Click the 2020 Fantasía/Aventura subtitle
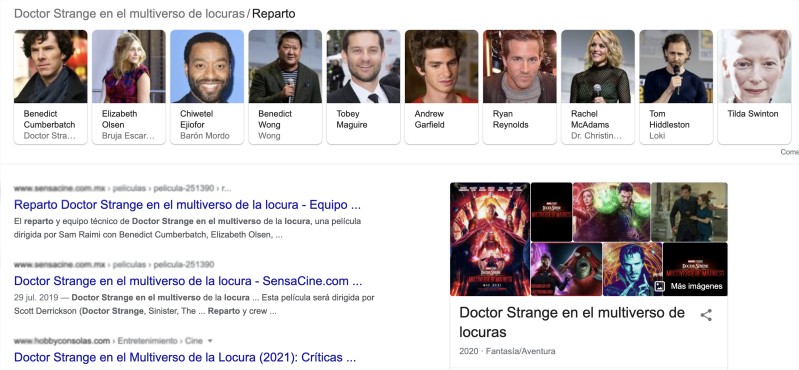 [x=507, y=351]
